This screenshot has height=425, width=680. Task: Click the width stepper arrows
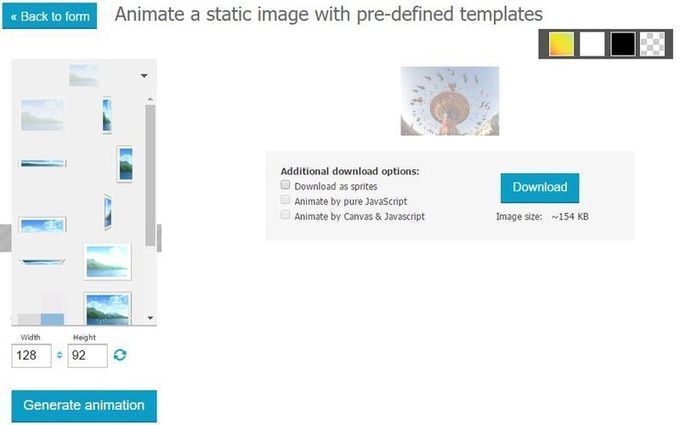pyautogui.click(x=59, y=355)
